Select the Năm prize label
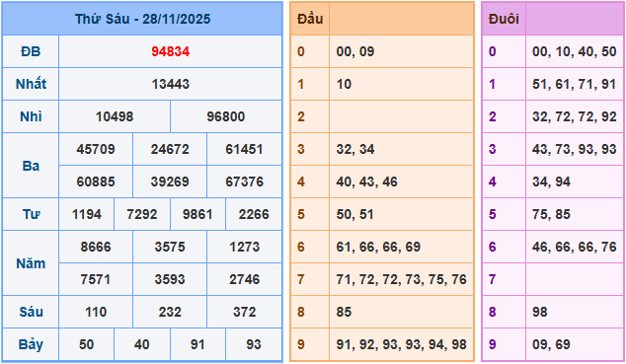This screenshot has width=626, height=364. point(31,263)
